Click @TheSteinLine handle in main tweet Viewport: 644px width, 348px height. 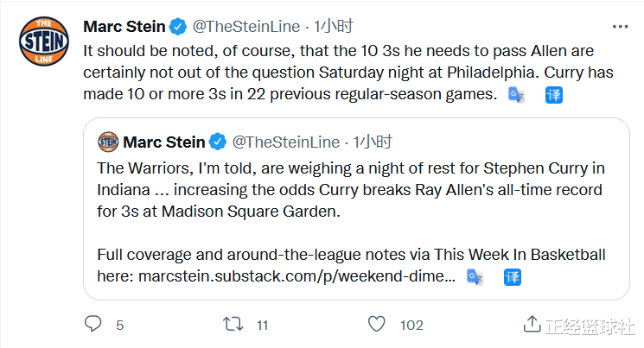pyautogui.click(x=246, y=27)
